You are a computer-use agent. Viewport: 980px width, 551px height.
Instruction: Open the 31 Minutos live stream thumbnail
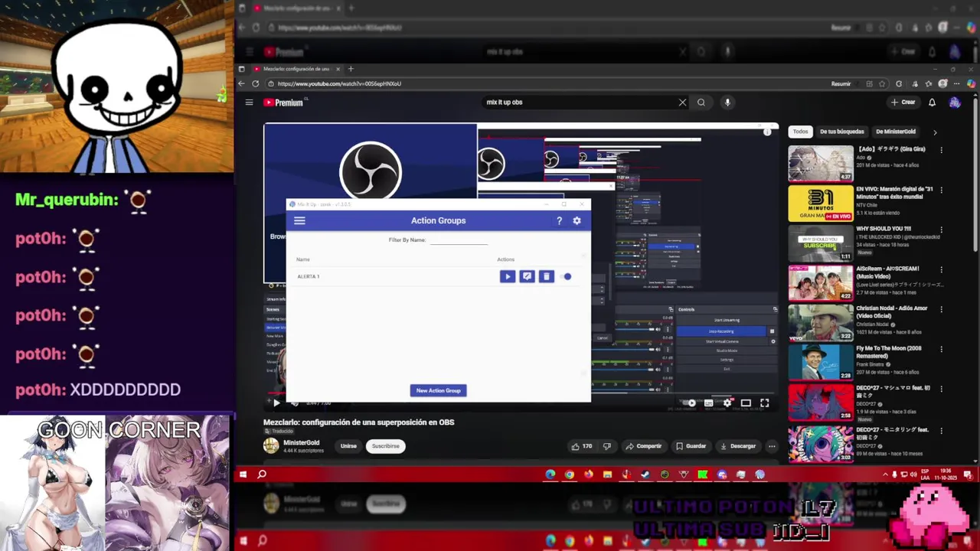click(x=821, y=204)
